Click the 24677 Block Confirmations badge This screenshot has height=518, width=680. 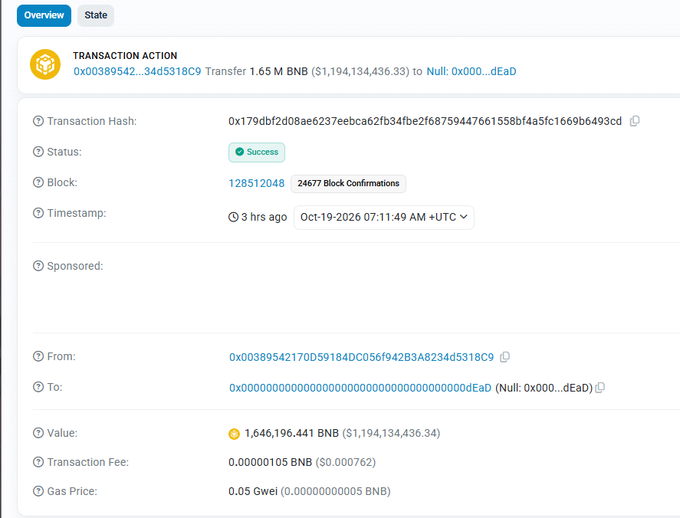[348, 184]
